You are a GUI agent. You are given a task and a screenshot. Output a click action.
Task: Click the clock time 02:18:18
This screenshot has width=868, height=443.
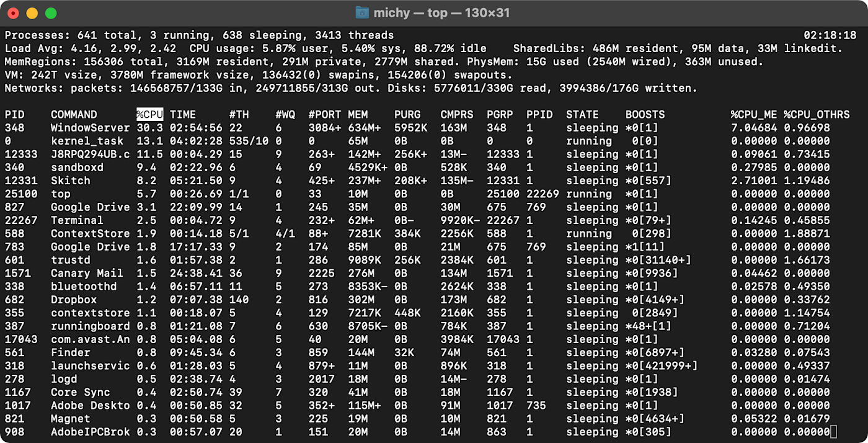[x=830, y=35]
